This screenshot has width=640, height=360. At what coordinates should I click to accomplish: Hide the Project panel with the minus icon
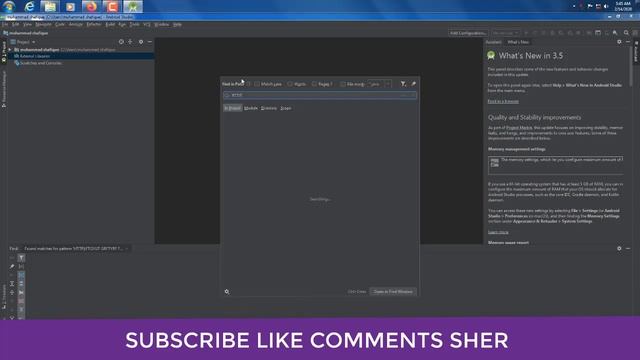coord(150,42)
